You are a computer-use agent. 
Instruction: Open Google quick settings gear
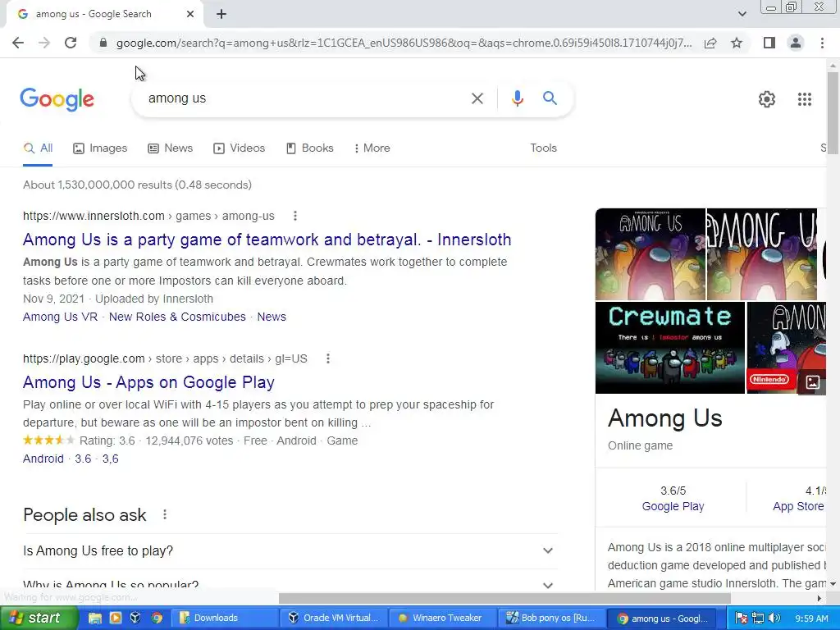pos(767,99)
